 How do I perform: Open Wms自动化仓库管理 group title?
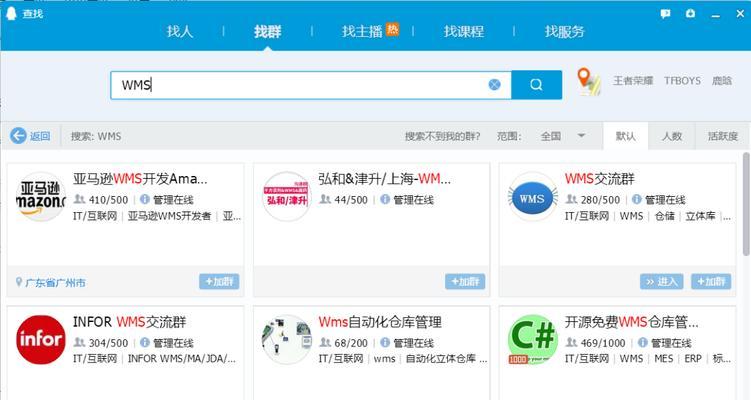(380, 322)
